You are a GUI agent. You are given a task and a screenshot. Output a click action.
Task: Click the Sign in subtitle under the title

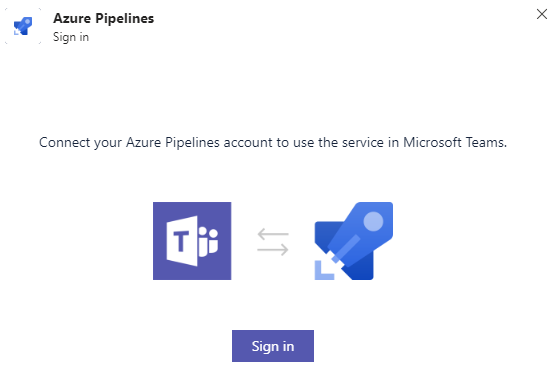(x=71, y=37)
